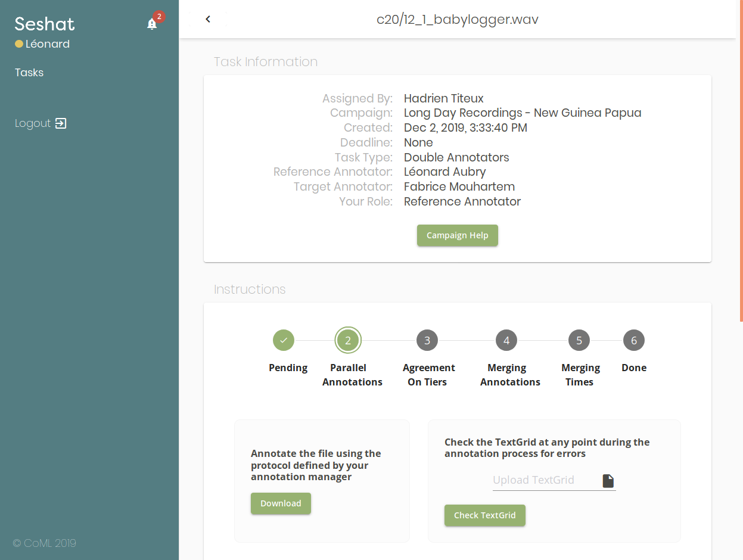Viewport: 743px width, 560px height.
Task: Click the file icon beside Upload TextGrid
Action: pyautogui.click(x=608, y=481)
